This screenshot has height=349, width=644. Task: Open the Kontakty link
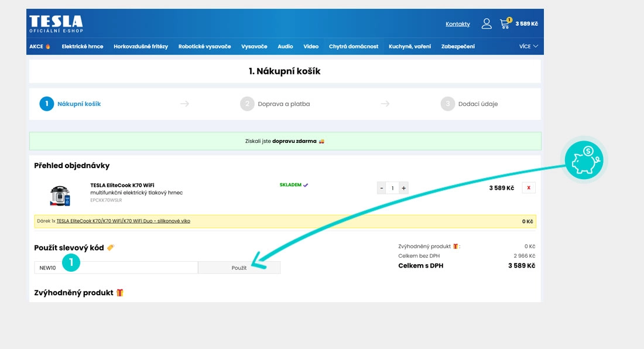tap(458, 24)
